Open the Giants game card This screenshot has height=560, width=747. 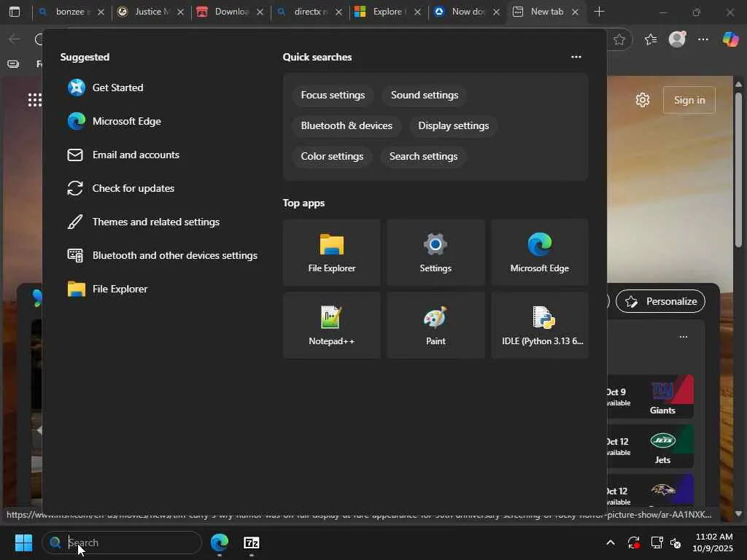pyautogui.click(x=650, y=397)
